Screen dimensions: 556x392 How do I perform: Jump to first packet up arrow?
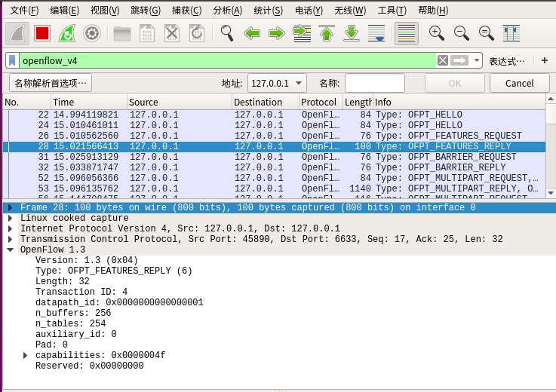[327, 34]
